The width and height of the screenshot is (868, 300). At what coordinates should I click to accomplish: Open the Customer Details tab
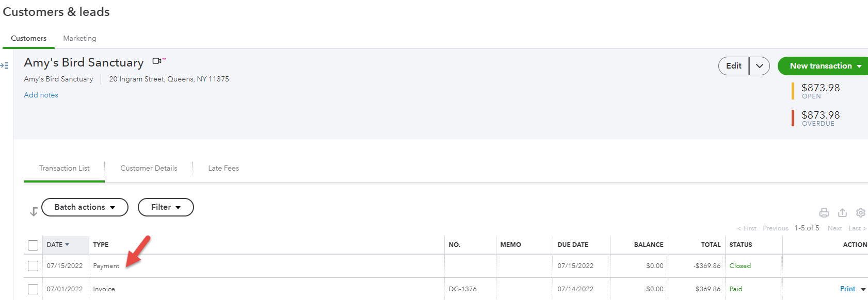click(149, 168)
